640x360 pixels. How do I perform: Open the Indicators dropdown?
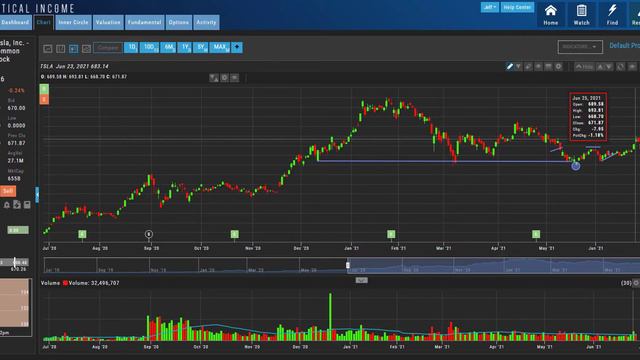click(x=580, y=47)
